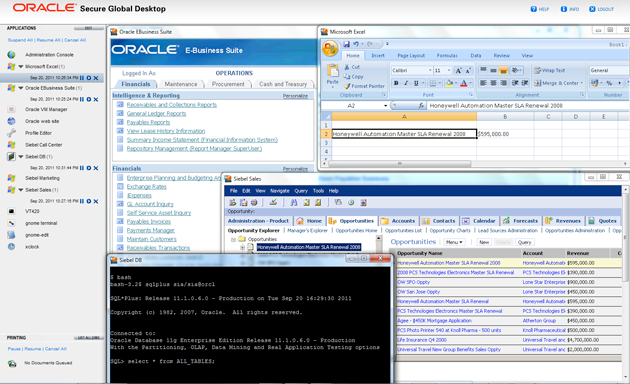Collapse the Oracle EBusiness Suite entry
630x384 pixels.
(20, 88)
